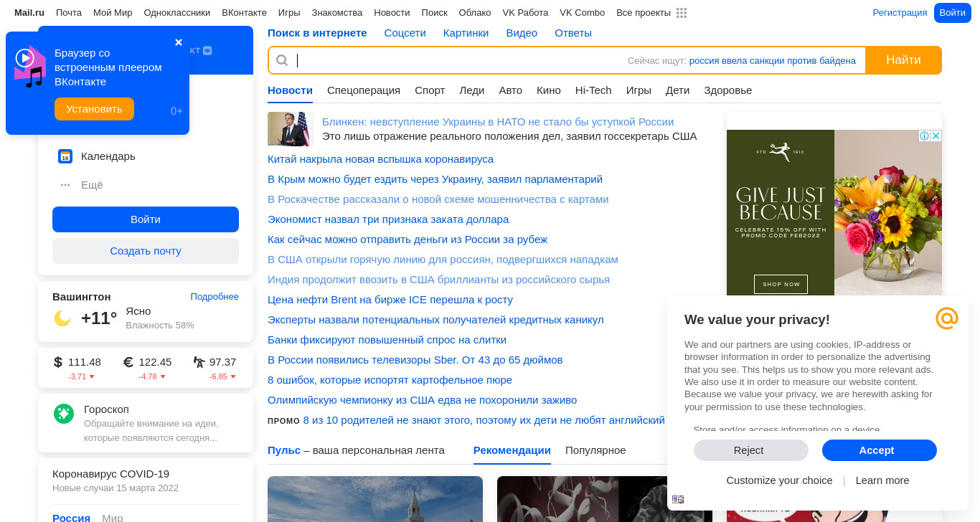Open Customize your choice link
980x522 pixels.
[x=779, y=480]
